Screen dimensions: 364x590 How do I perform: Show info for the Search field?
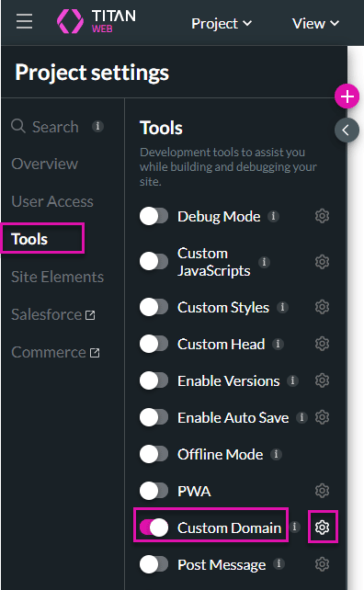pos(97,126)
